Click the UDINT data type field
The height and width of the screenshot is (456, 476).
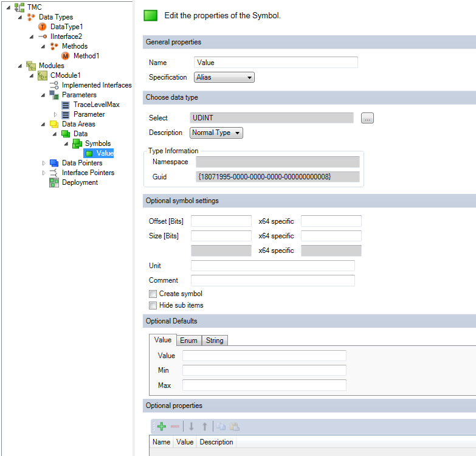[x=272, y=118]
